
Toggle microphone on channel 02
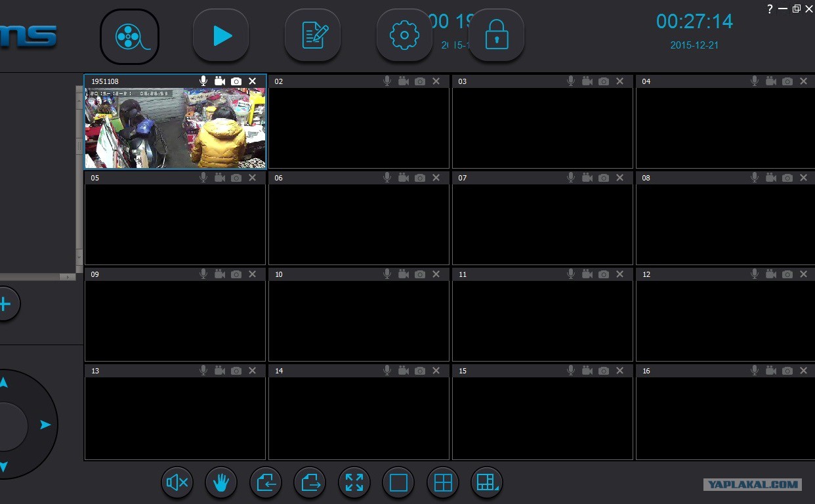tap(387, 81)
